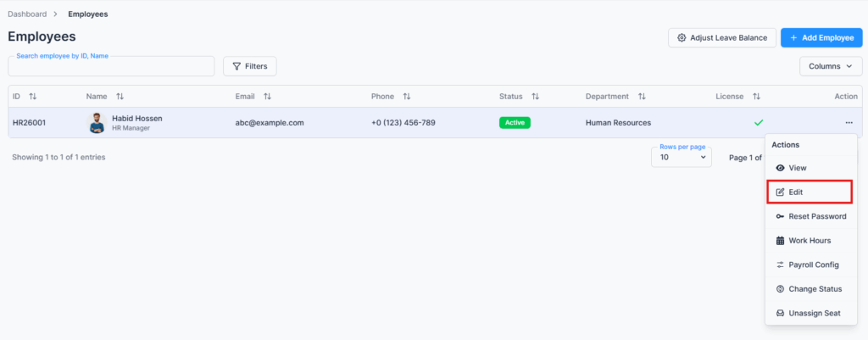Click the Email column sort arrows
868x340 pixels.
coord(267,97)
